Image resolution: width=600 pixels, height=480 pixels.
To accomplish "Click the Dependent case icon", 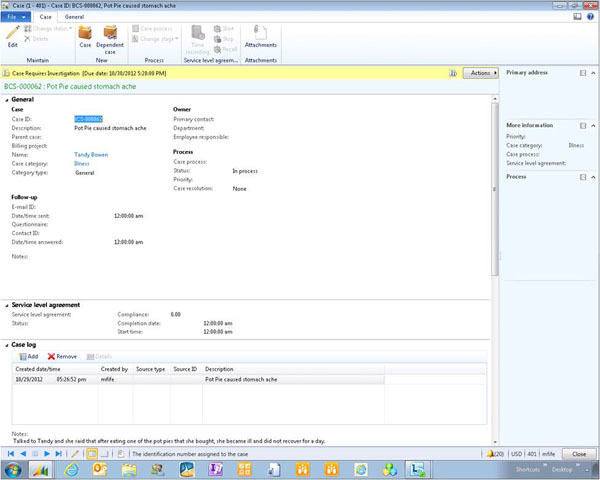I will [x=110, y=34].
